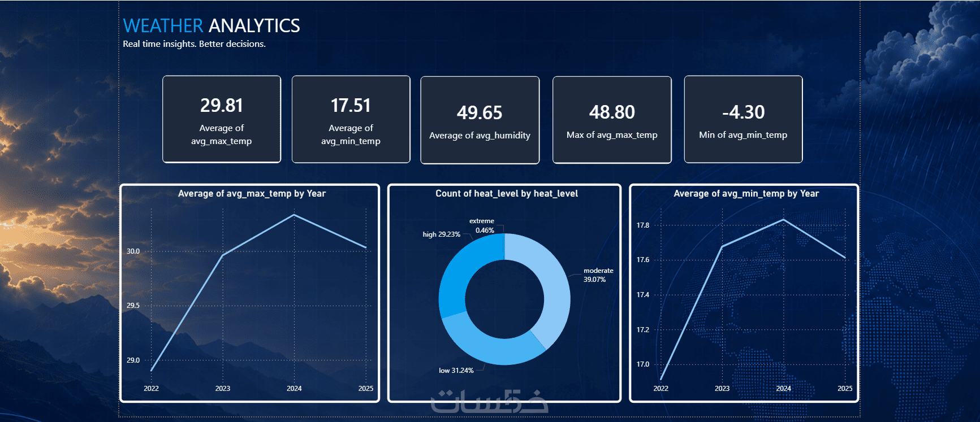
Task: Select the 48.80 Max of avg_max_temp card
Action: tap(612, 120)
